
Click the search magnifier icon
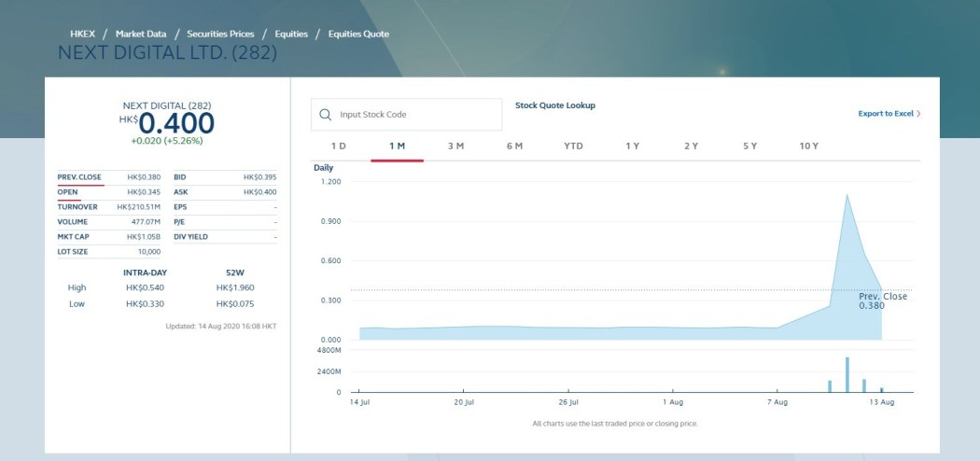[325, 115]
